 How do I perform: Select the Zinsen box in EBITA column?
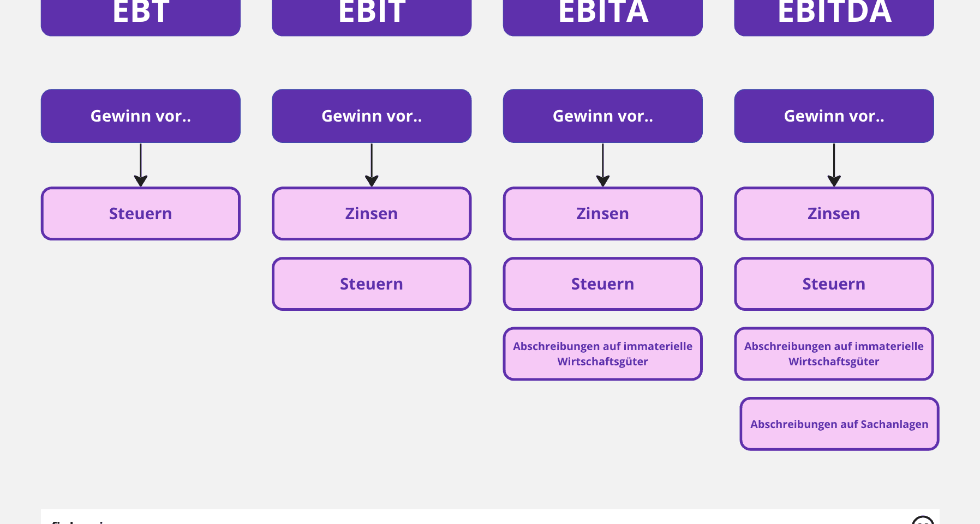(603, 214)
